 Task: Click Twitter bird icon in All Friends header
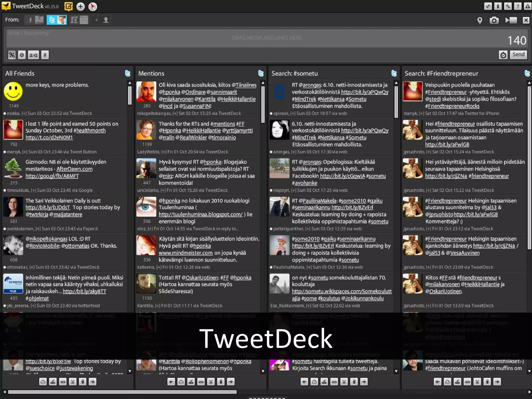[x=128, y=74]
